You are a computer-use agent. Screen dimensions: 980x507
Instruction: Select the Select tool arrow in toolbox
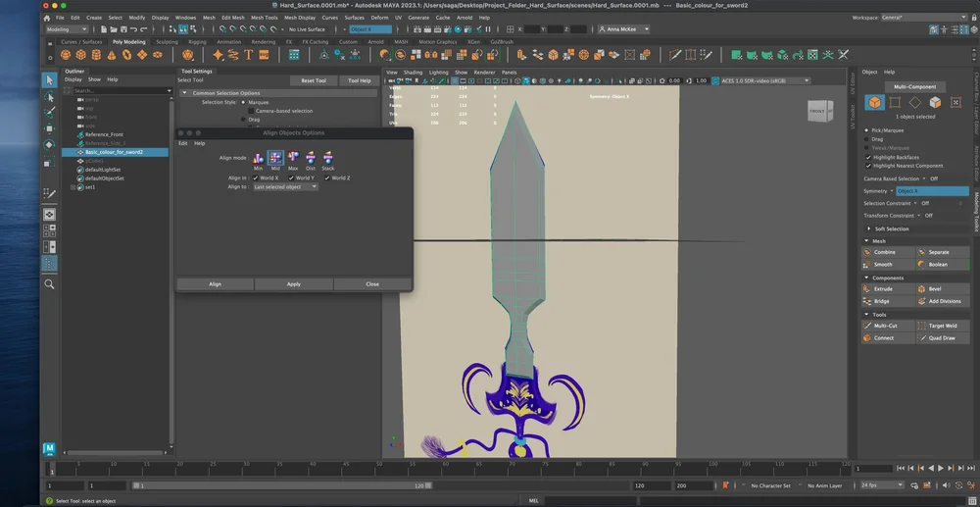[49, 80]
